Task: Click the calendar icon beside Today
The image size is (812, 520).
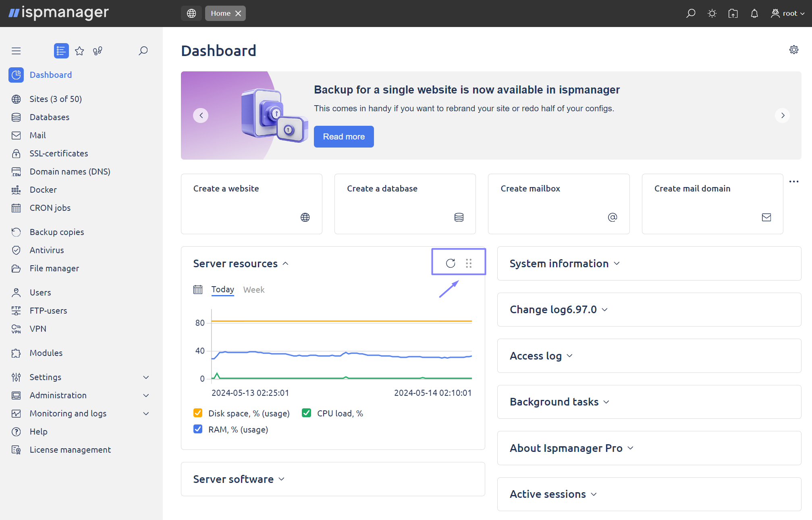Action: pos(198,289)
